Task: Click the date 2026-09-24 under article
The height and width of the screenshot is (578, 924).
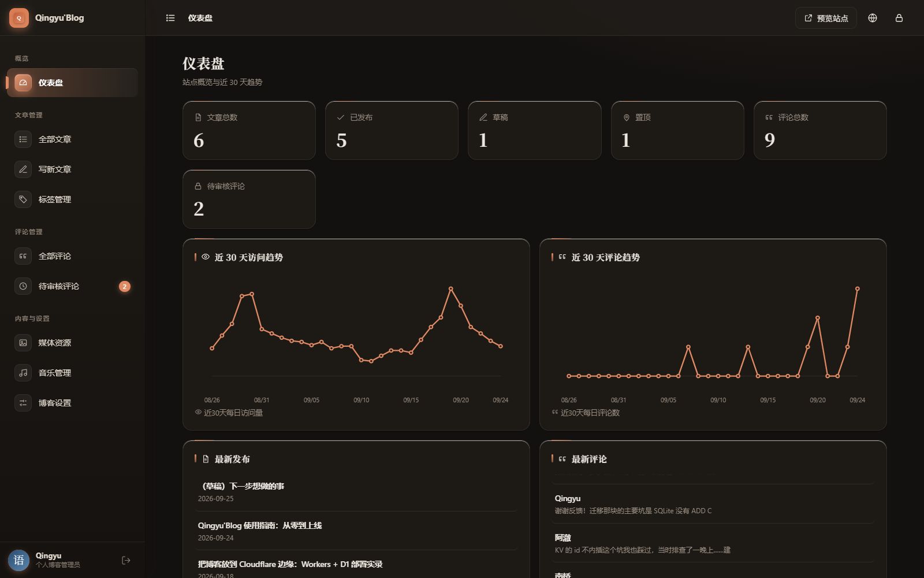Action: [x=216, y=538]
